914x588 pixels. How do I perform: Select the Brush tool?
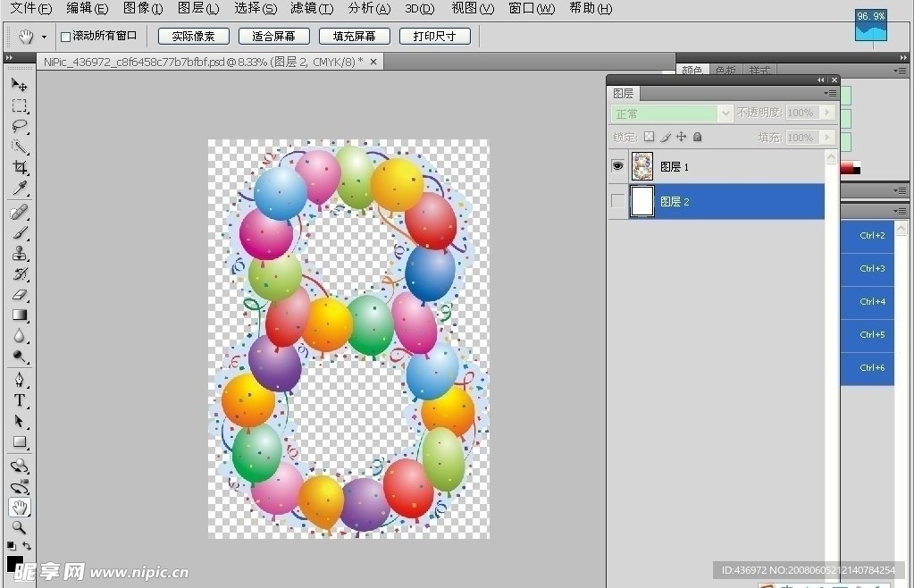pyautogui.click(x=20, y=232)
